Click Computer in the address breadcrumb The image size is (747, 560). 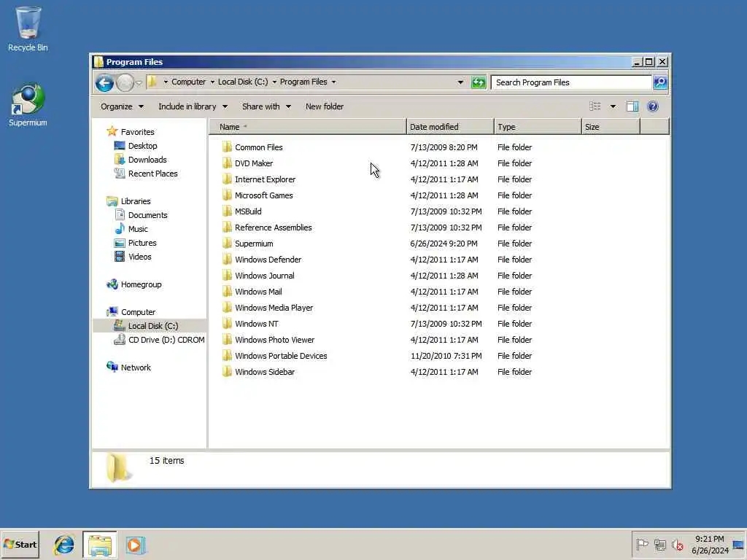click(x=189, y=82)
